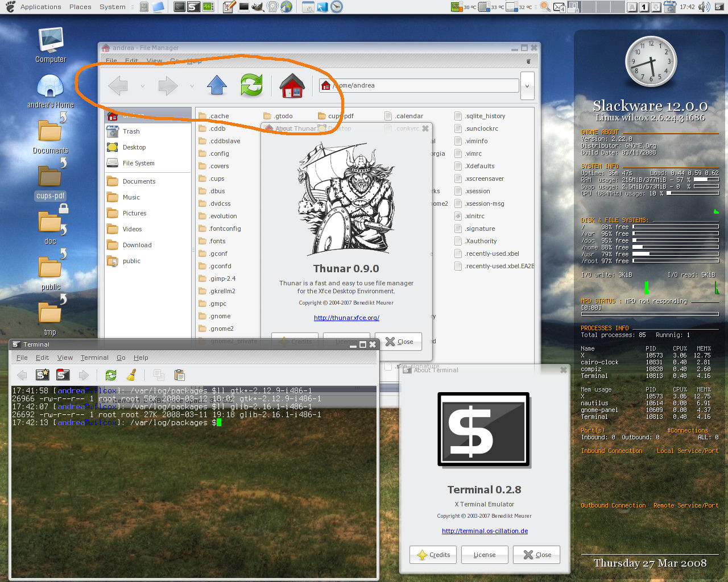
Task: Click the blue up-arrow parent folder icon
Action: pyautogui.click(x=217, y=85)
